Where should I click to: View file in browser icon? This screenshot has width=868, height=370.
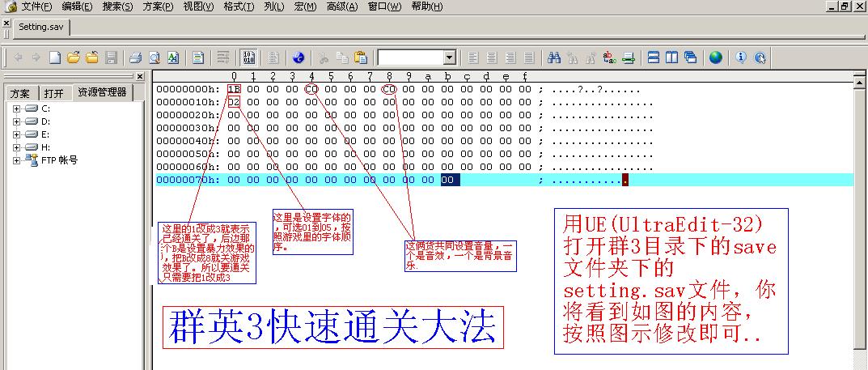(x=299, y=57)
